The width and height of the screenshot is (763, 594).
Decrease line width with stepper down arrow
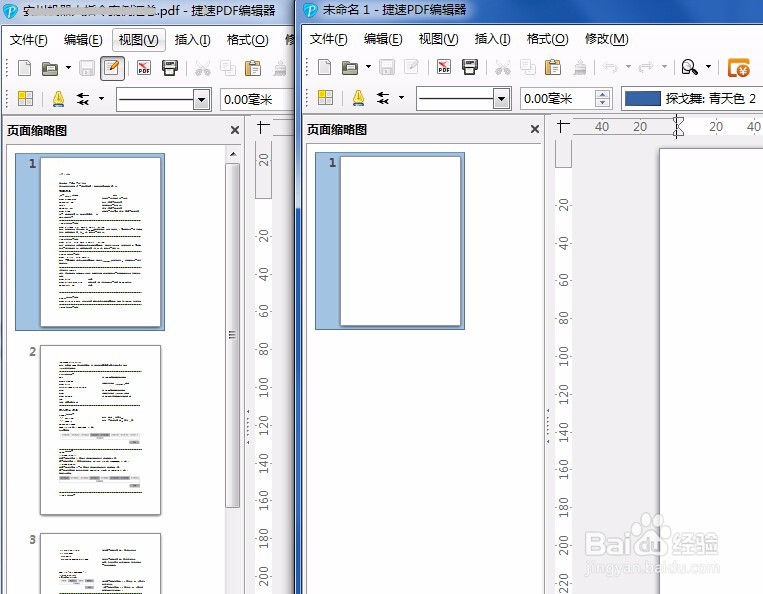602,103
